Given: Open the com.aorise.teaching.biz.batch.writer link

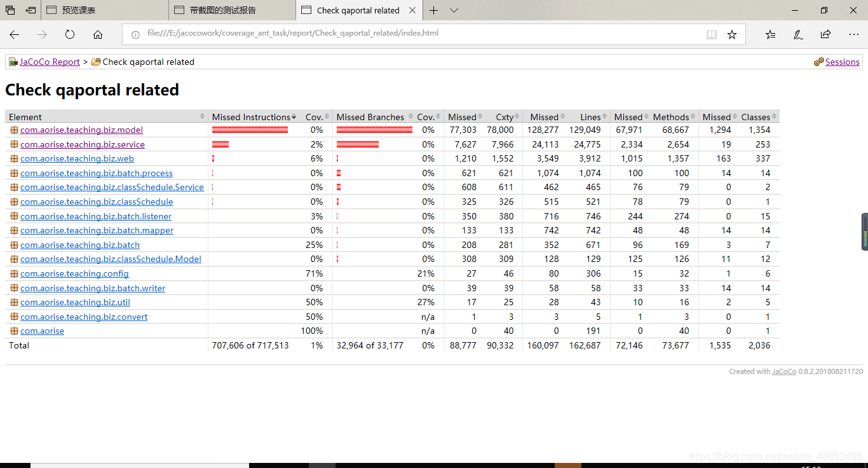Looking at the screenshot, I should tap(93, 288).
